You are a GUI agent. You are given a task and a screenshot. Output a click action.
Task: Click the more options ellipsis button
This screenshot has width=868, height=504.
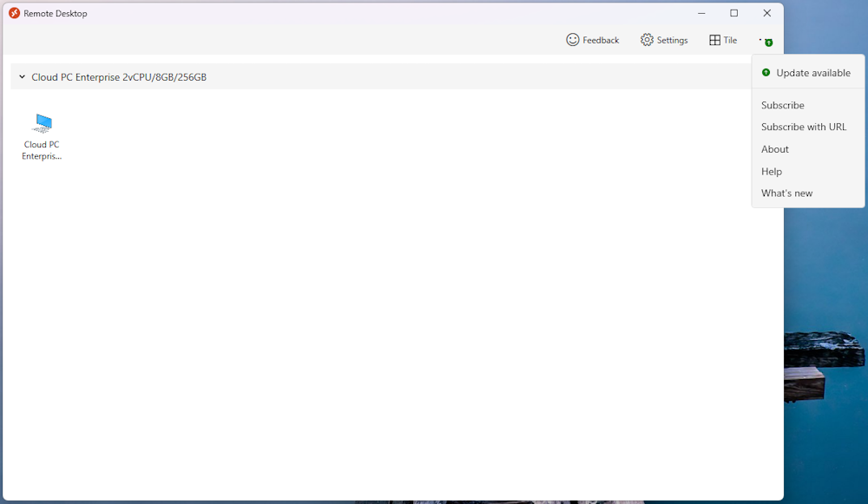(766, 41)
